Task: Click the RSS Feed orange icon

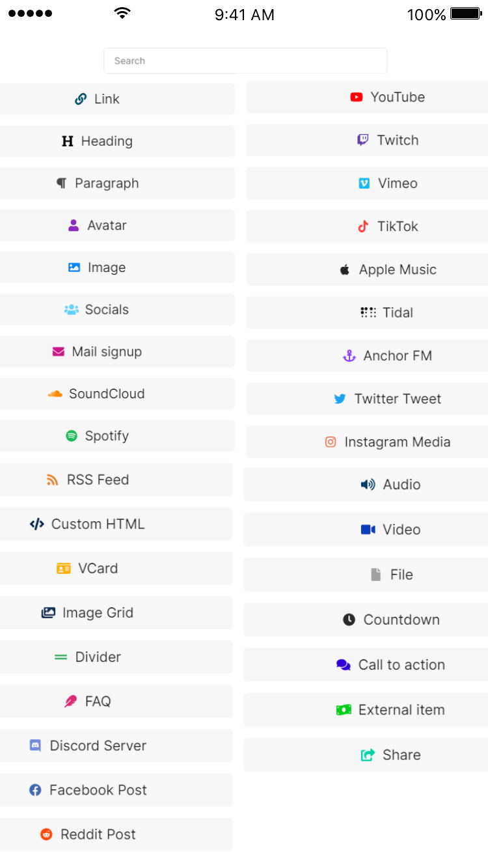Action: coord(53,480)
